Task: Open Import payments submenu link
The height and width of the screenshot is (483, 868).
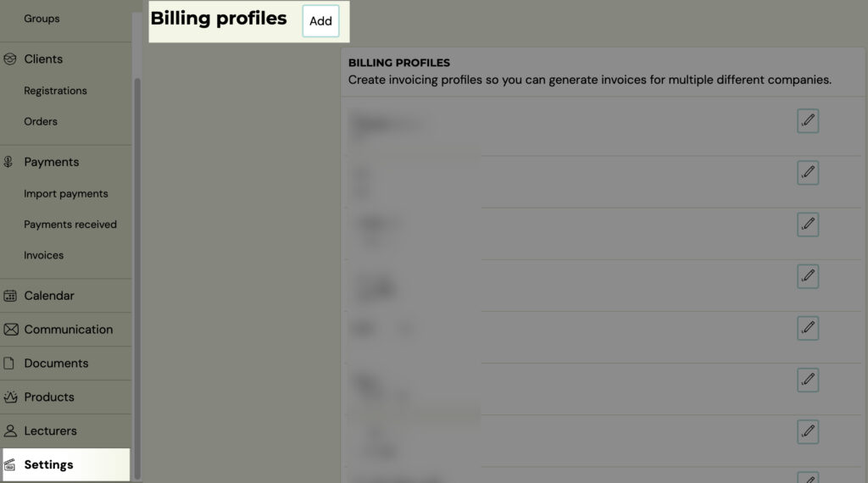Action: tap(66, 194)
